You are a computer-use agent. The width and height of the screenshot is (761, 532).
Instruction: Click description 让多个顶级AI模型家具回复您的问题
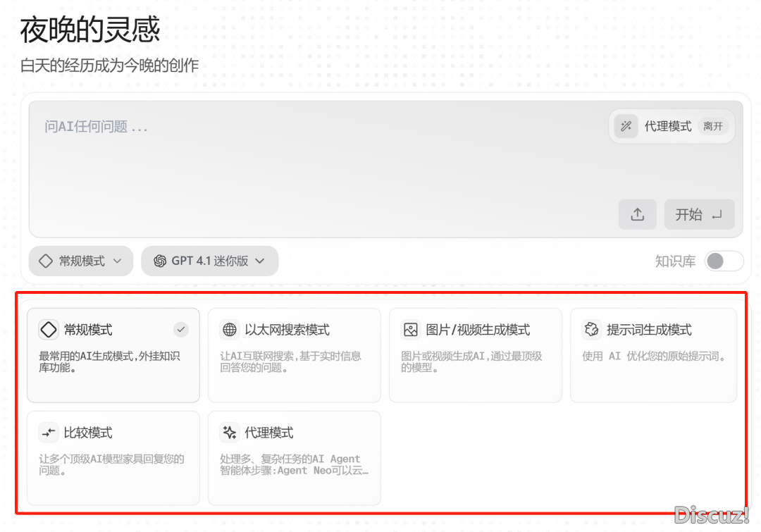click(111, 465)
